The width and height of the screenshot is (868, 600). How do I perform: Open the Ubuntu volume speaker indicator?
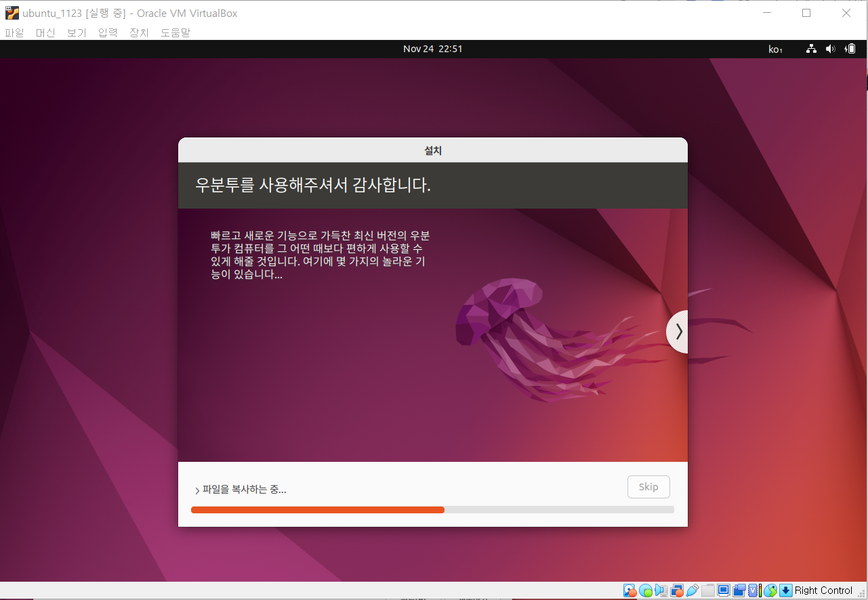(x=830, y=49)
